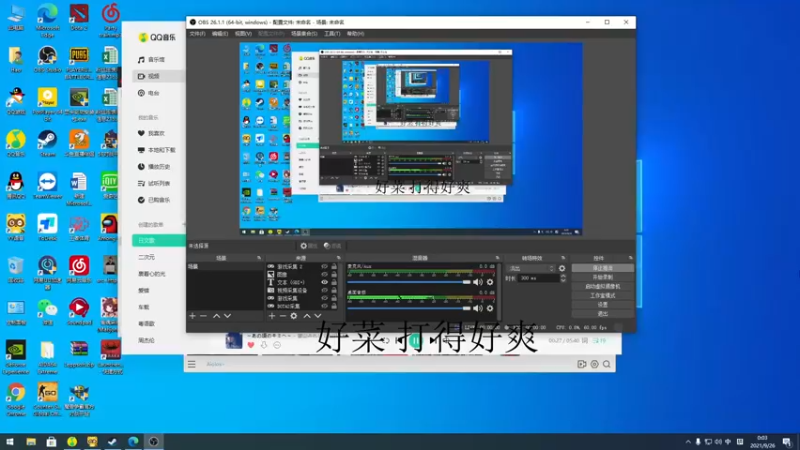Toggle visibility eye for the 图像 source
Image resolution: width=800 pixels, height=450 pixels.
[324, 274]
